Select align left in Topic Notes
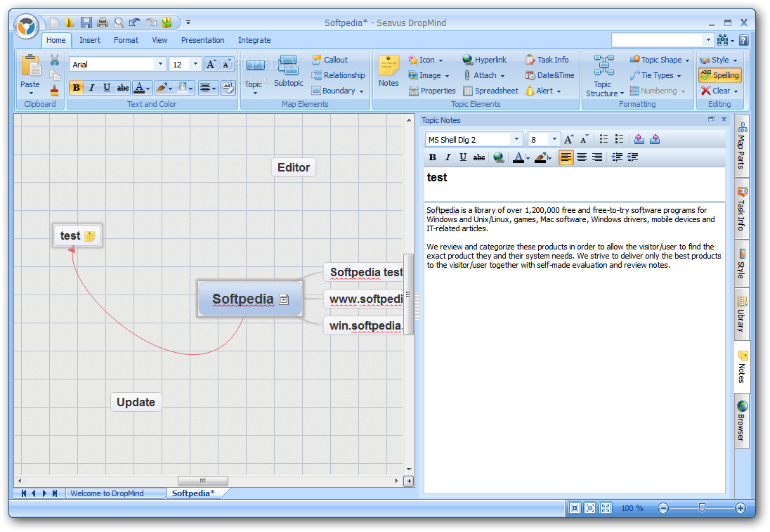The image size is (770, 532). pyautogui.click(x=566, y=157)
